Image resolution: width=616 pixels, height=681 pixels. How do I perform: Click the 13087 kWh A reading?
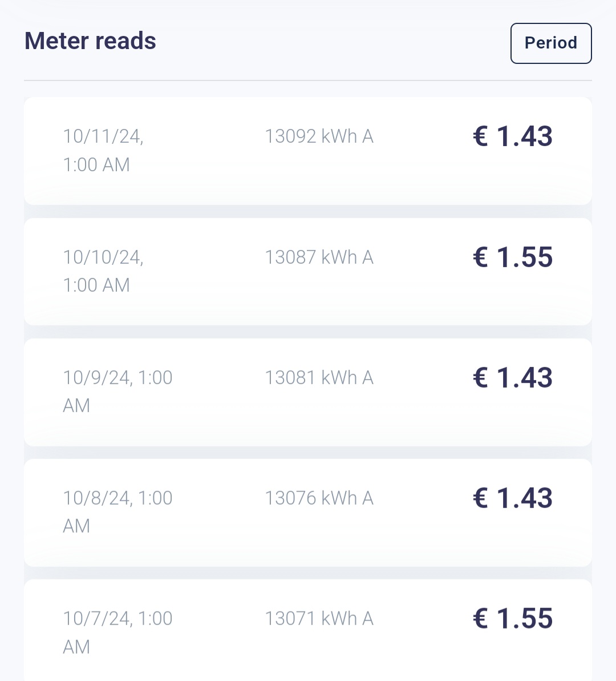319,257
